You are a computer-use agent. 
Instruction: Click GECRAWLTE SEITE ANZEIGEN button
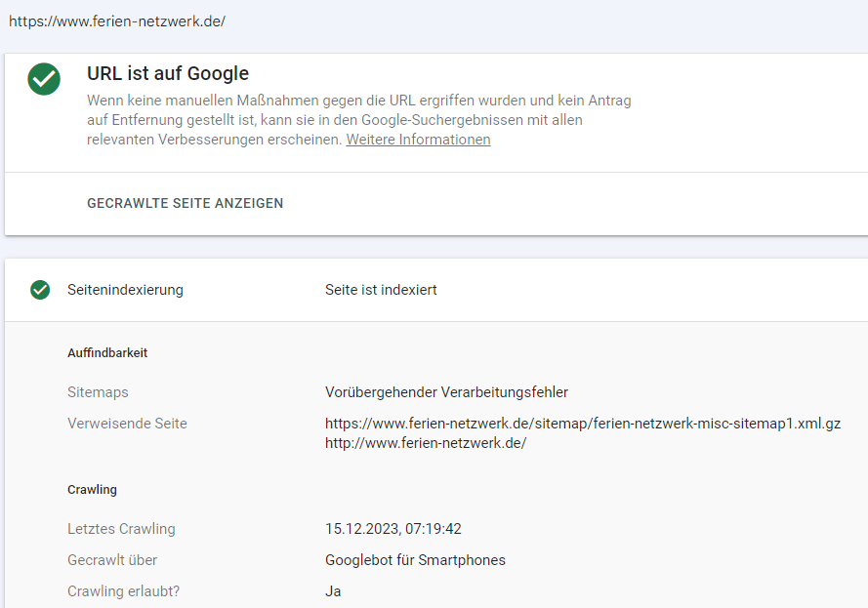pyautogui.click(x=185, y=203)
